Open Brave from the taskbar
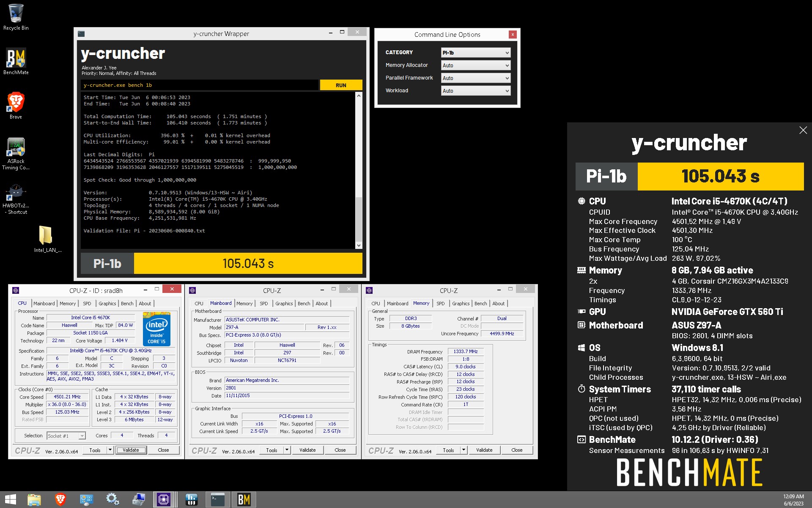This screenshot has height=508, width=812. [60, 500]
